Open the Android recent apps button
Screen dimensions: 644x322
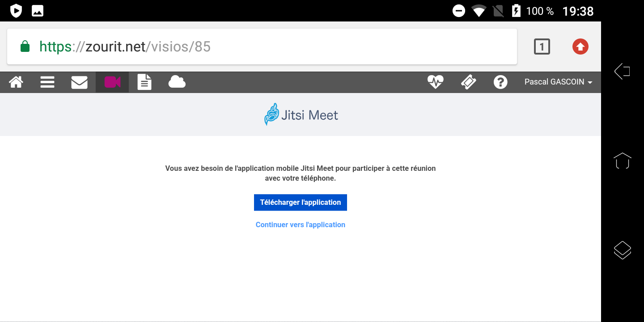click(622, 250)
